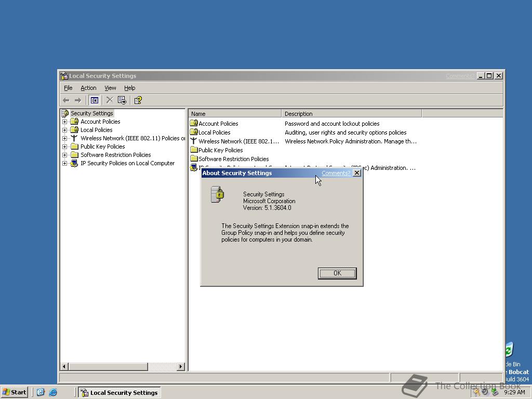The height and width of the screenshot is (399, 532).
Task: Click the 9:29 AM taskbar clock
Action: pos(514,393)
